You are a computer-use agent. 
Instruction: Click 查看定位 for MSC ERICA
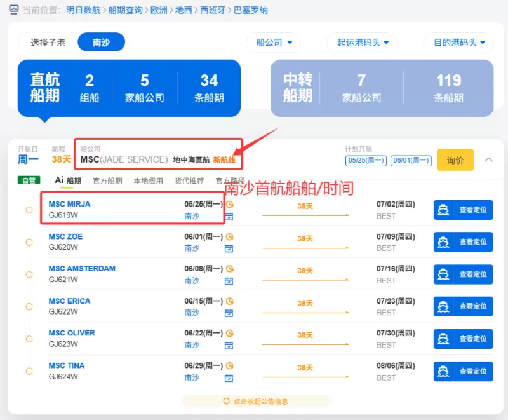473,306
